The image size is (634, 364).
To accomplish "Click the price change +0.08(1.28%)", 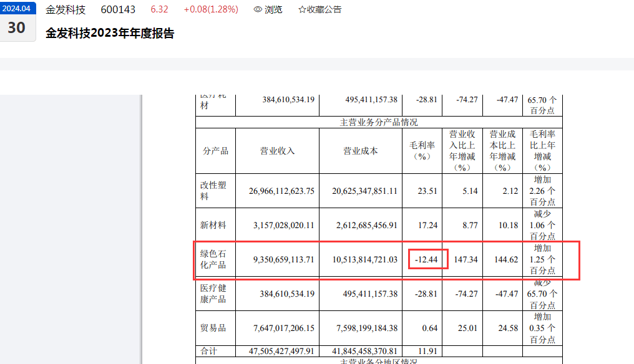I will (x=211, y=9).
